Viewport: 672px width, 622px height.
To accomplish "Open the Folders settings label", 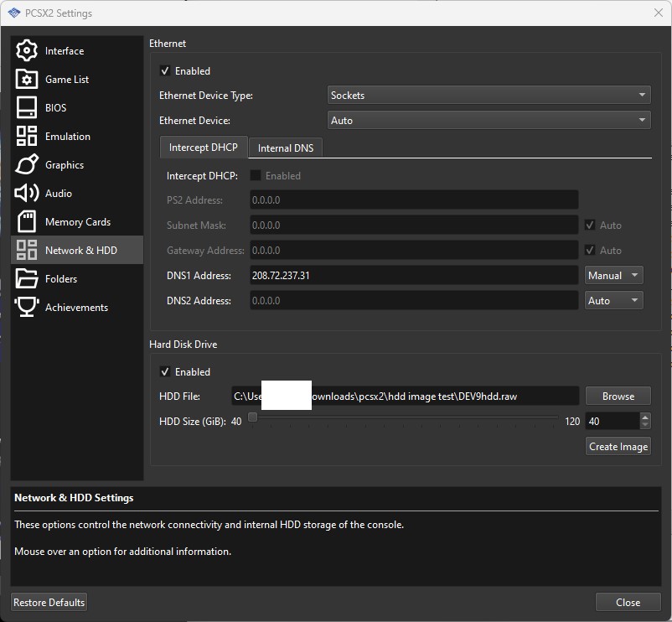I will tap(61, 279).
